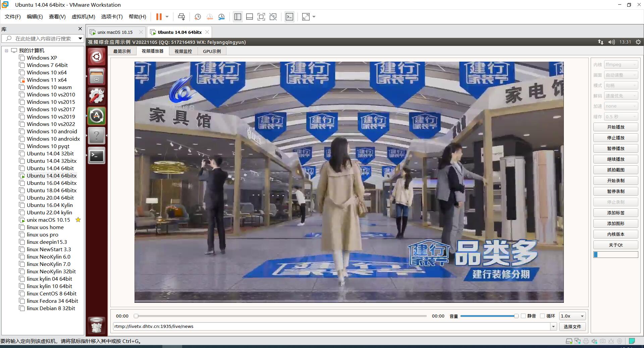This screenshot has height=348, width=644.
Task: Close the unix macOS 10.15 tab
Action: click(x=141, y=32)
